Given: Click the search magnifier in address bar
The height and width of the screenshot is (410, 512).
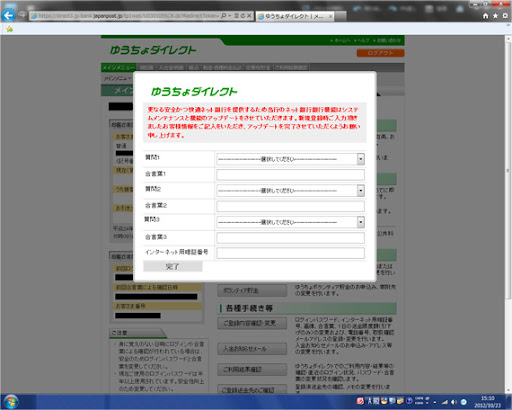Looking at the screenshot, I should pos(223,16).
